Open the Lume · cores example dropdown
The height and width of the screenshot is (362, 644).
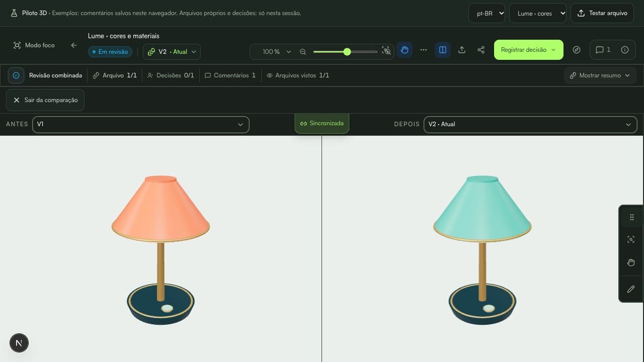point(538,13)
